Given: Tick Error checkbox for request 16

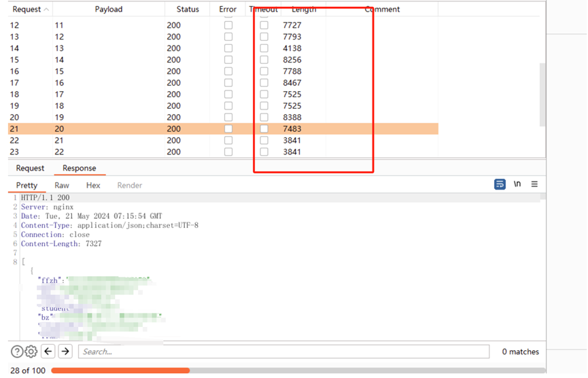Looking at the screenshot, I should click(228, 71).
